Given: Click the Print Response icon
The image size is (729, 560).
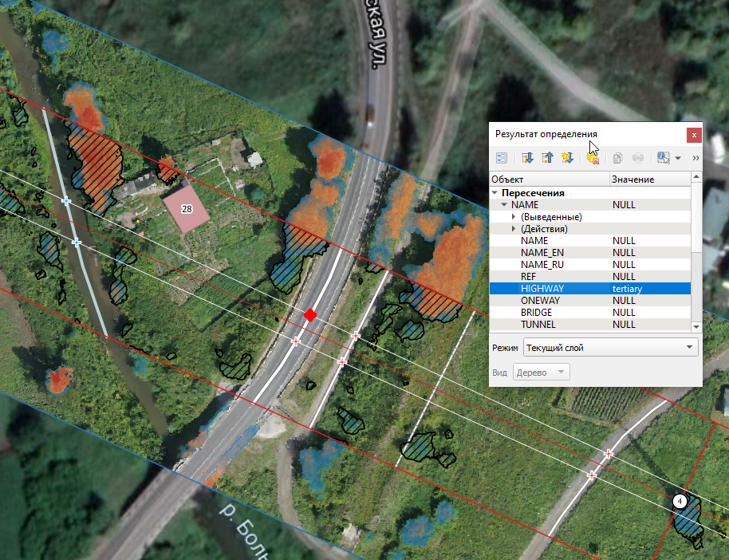Looking at the screenshot, I should [x=638, y=158].
